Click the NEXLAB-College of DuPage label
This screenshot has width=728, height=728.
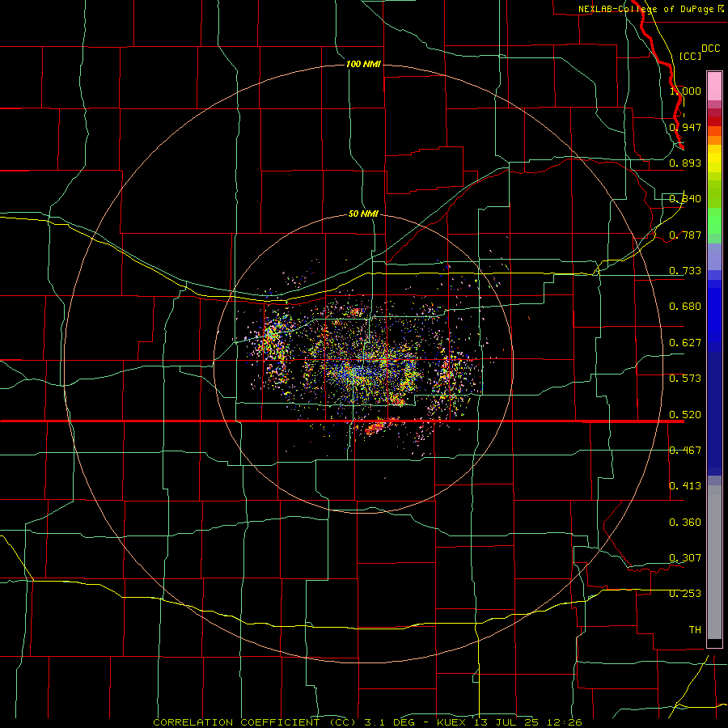[645, 9]
